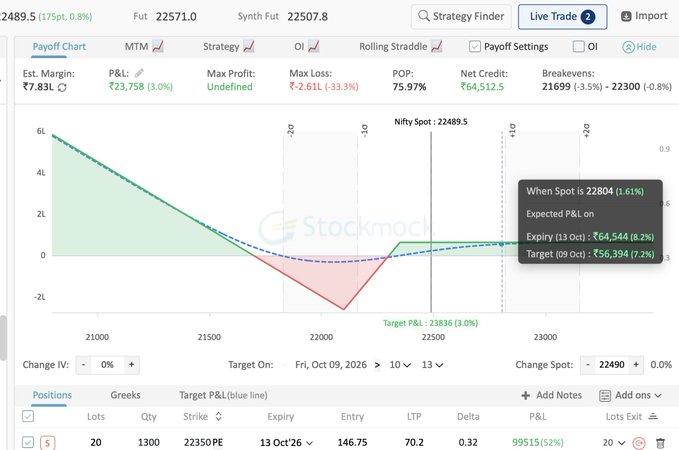Decrease IV with minus button

click(x=84, y=365)
